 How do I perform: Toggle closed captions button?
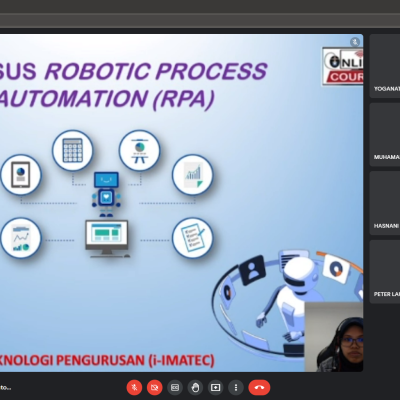(x=175, y=387)
